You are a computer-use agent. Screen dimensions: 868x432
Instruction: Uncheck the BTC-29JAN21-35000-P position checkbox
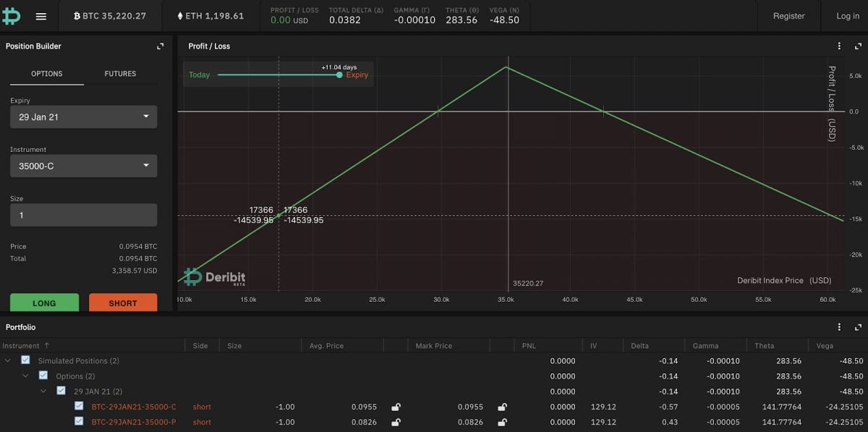(78, 422)
